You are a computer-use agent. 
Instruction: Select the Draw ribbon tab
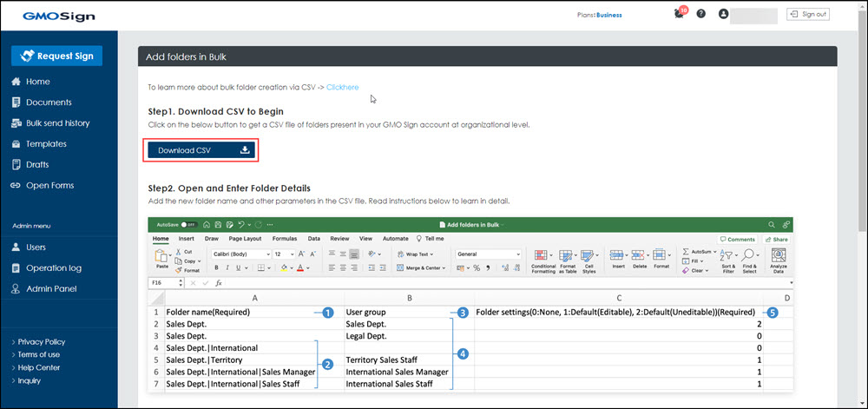(x=212, y=239)
